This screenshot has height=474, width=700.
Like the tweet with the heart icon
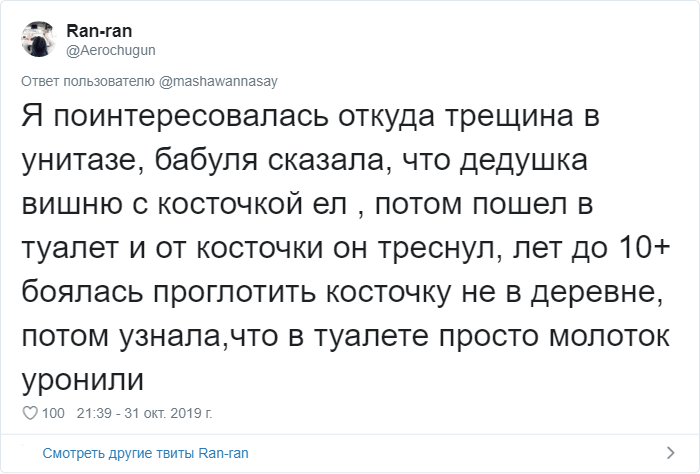pos(30,412)
